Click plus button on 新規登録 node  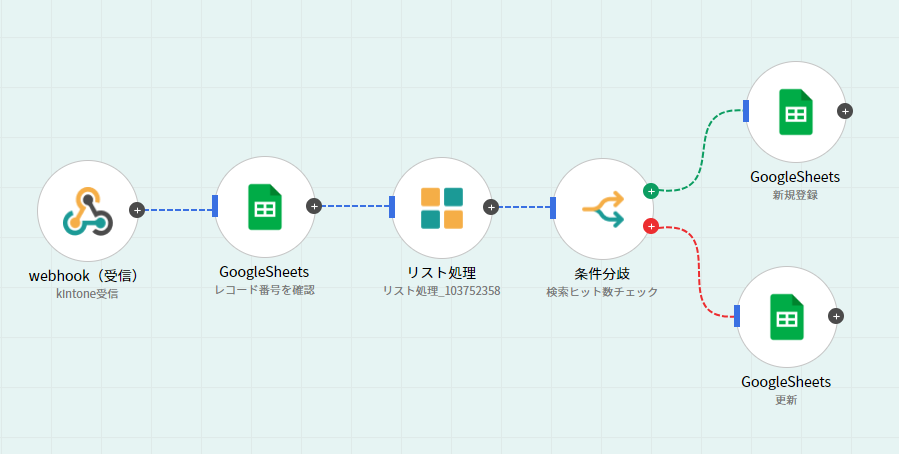pyautogui.click(x=845, y=111)
